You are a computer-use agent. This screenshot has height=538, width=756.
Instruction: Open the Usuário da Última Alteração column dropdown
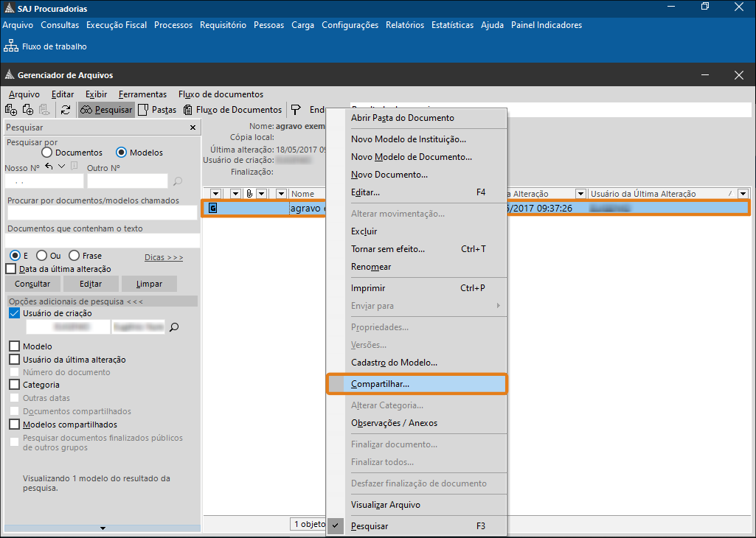click(742, 194)
